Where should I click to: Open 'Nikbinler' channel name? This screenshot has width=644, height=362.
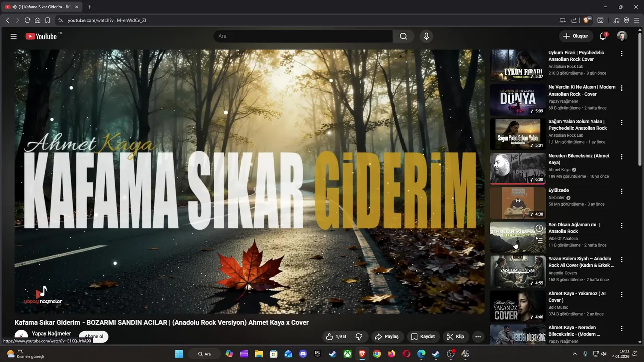(x=557, y=198)
